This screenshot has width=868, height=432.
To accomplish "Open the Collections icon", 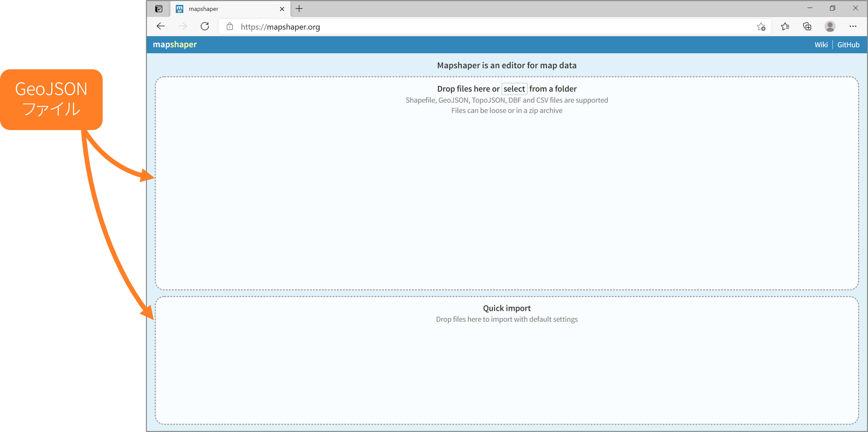I will click(x=807, y=27).
